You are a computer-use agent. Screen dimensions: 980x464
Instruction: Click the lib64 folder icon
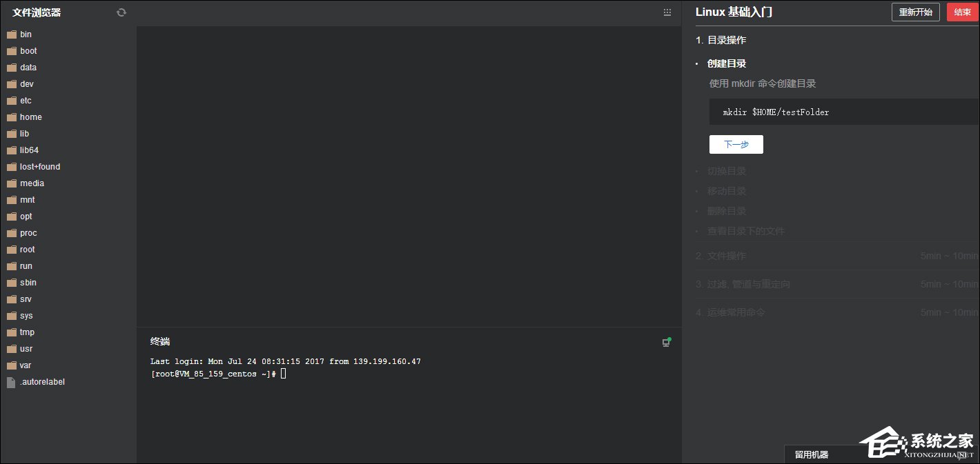click(11, 150)
